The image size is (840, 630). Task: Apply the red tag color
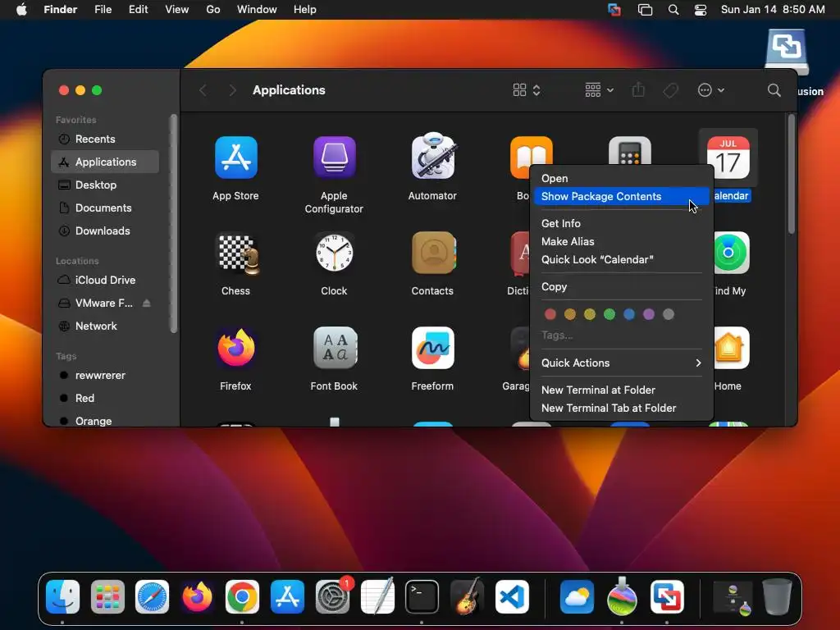click(550, 314)
